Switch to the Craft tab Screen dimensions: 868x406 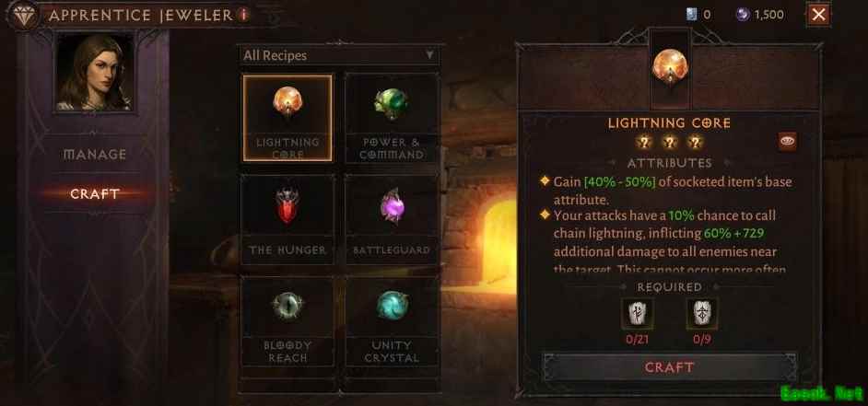95,194
